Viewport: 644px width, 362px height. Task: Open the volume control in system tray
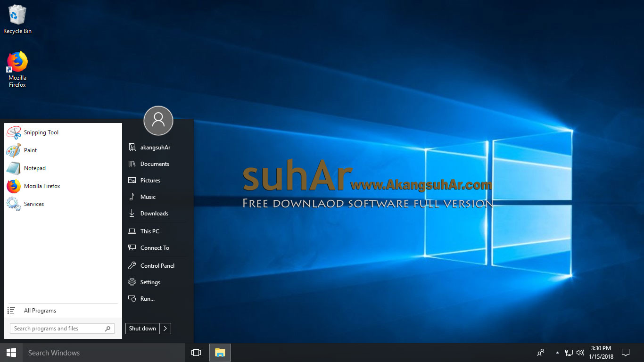pos(580,352)
